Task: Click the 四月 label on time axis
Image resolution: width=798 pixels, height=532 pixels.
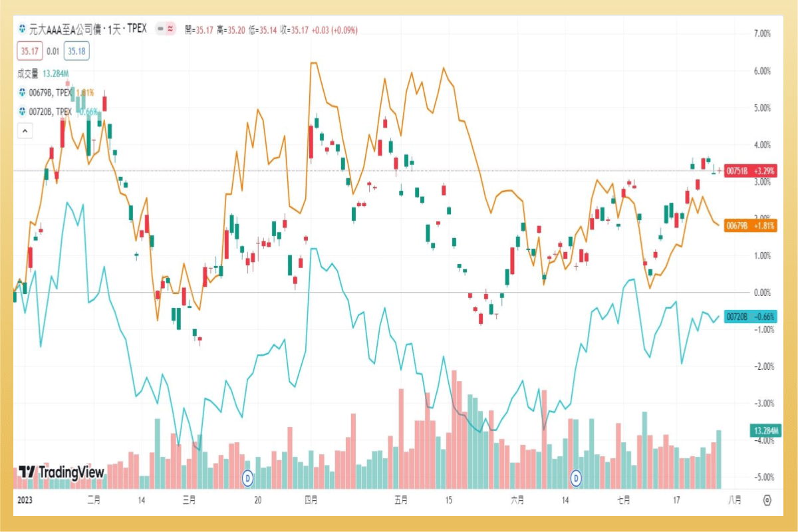Action: coord(311,499)
